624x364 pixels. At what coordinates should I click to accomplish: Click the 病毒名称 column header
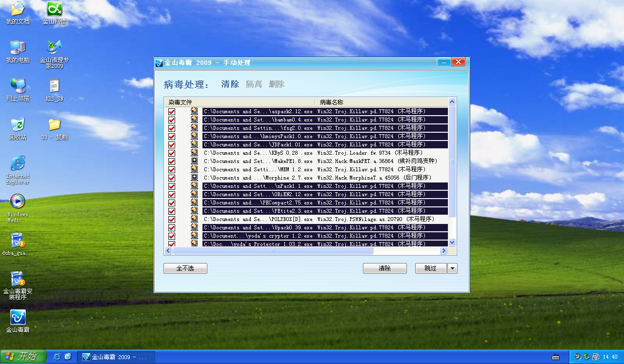(x=381, y=102)
